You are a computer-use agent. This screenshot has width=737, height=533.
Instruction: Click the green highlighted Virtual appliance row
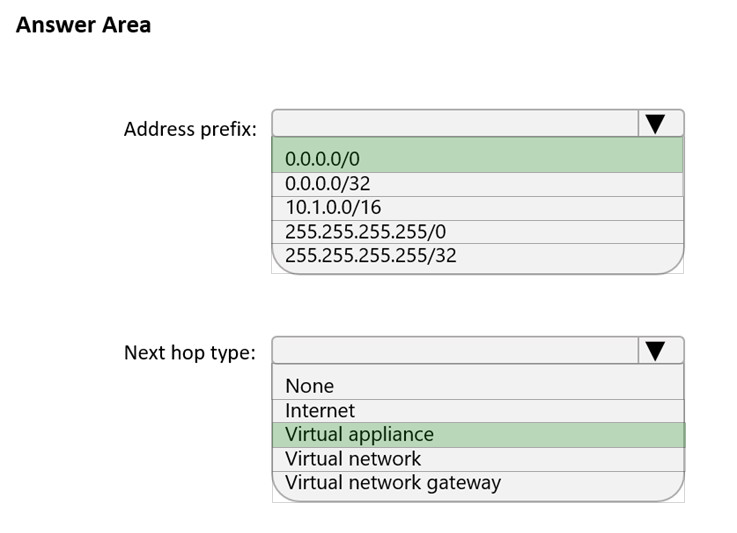pos(478,435)
